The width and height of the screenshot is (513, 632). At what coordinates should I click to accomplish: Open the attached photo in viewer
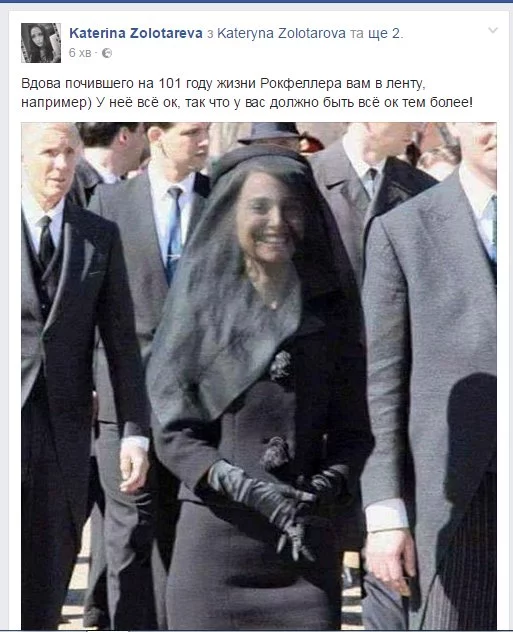(x=259, y=376)
